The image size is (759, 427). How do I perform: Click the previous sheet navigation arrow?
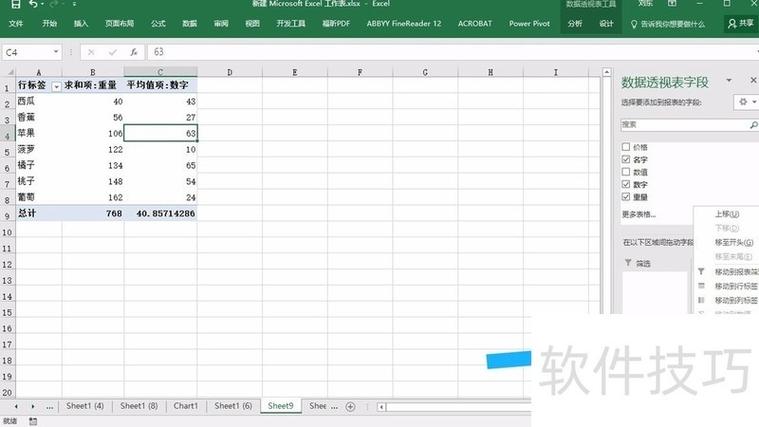pyautogui.click(x=16, y=407)
